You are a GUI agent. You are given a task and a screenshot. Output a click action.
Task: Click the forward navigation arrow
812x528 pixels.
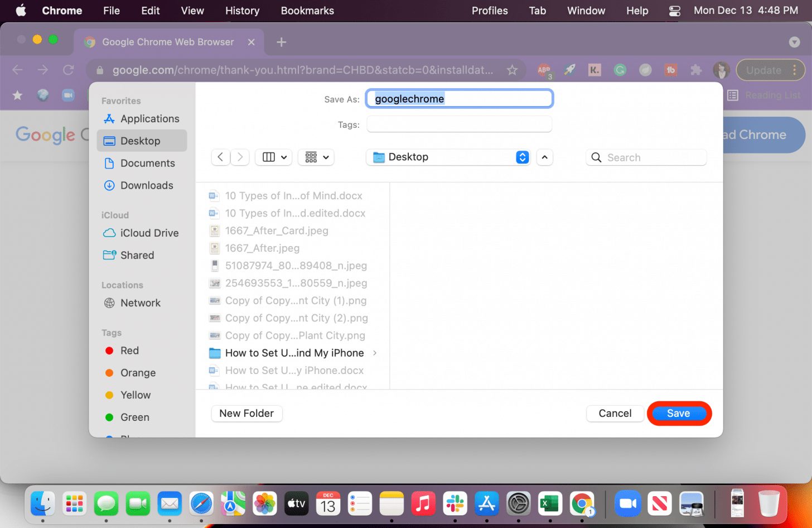(240, 157)
